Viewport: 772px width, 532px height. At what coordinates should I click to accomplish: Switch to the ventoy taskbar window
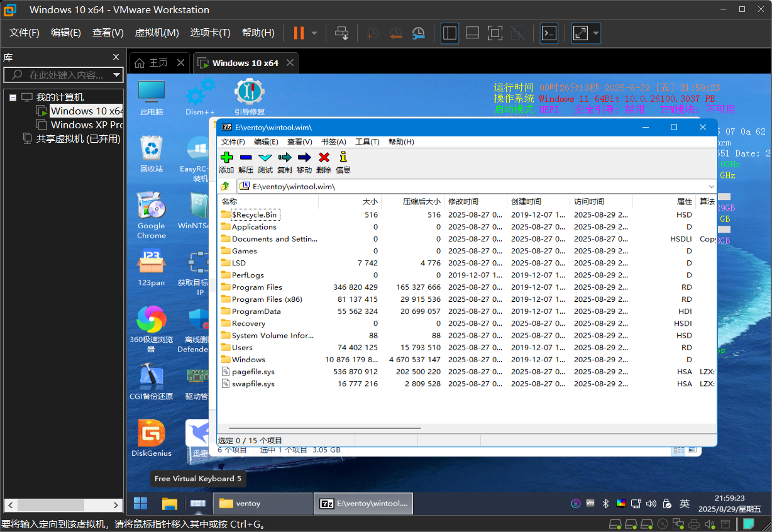click(263, 503)
